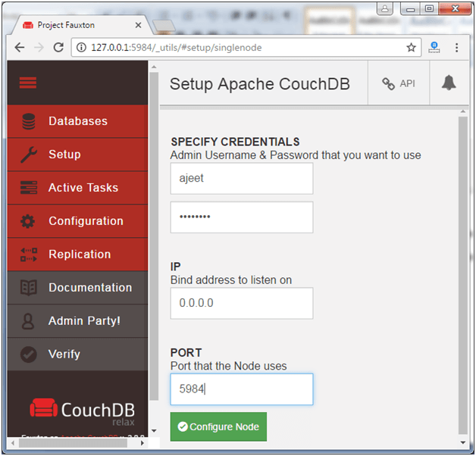Click the Setup wrench icon
Image resolution: width=476 pixels, height=456 pixels.
29,155
